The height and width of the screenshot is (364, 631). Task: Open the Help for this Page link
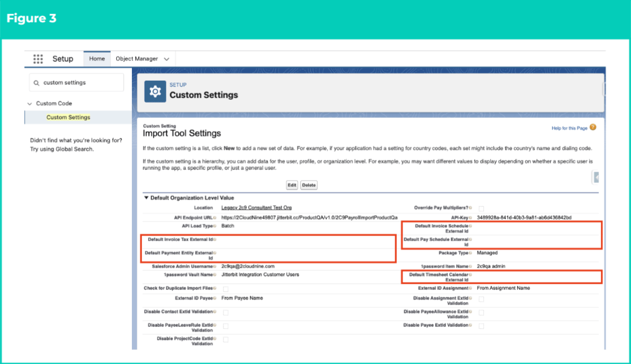click(x=569, y=128)
